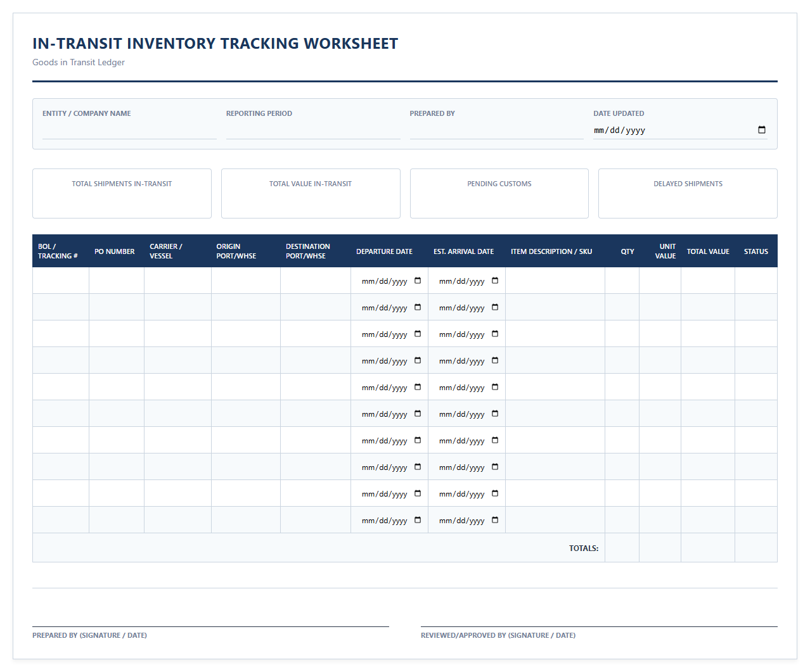Open fifth row departure date calendar icon
This screenshot has width=810, height=672.
[x=418, y=387]
